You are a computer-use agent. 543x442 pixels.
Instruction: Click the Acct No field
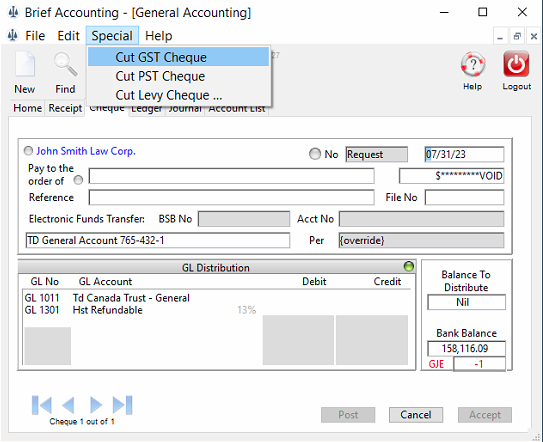tap(421, 219)
